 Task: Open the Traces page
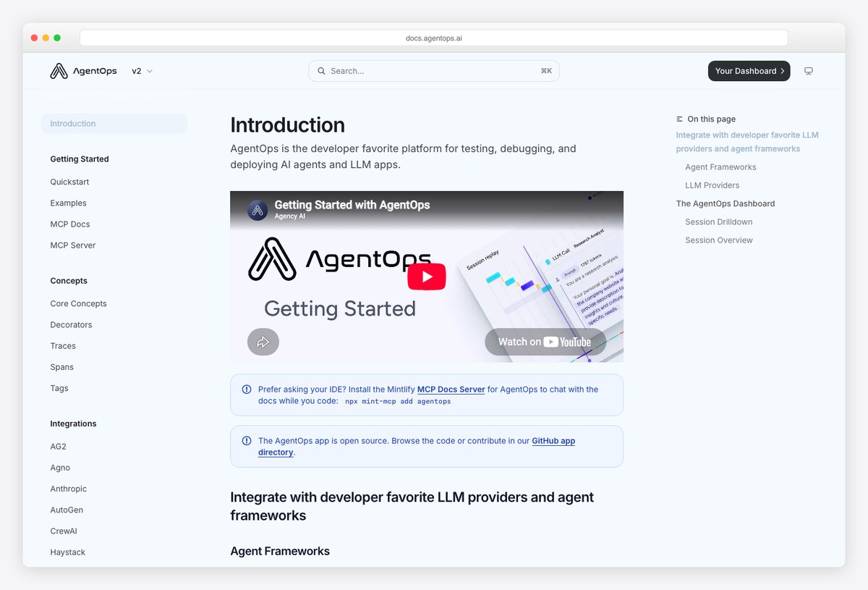point(63,345)
